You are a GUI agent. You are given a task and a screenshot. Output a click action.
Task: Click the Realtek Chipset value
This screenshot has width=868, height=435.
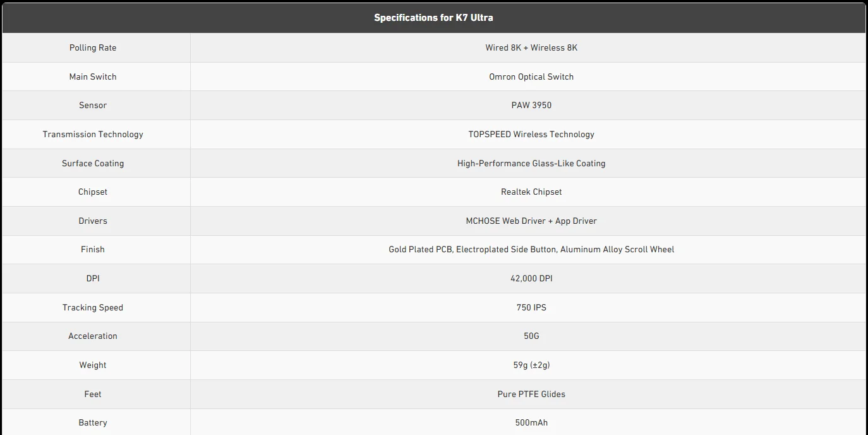pos(531,192)
